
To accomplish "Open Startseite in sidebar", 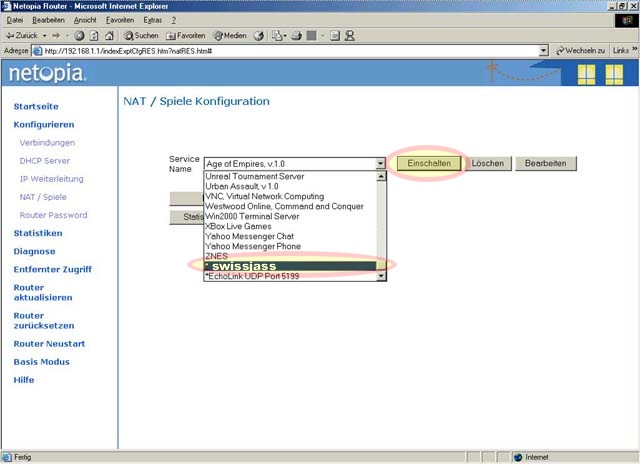I will coord(36,107).
